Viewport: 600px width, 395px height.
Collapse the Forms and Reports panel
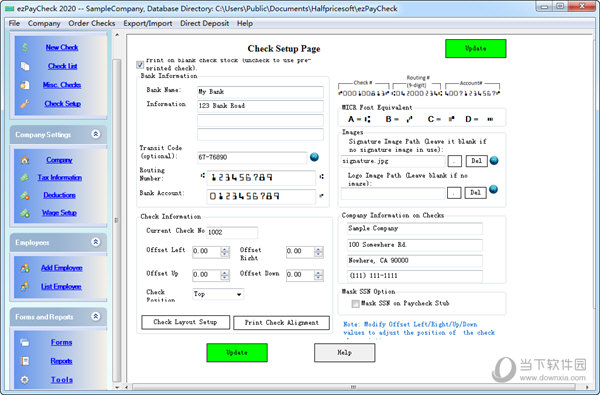pyautogui.click(x=96, y=317)
